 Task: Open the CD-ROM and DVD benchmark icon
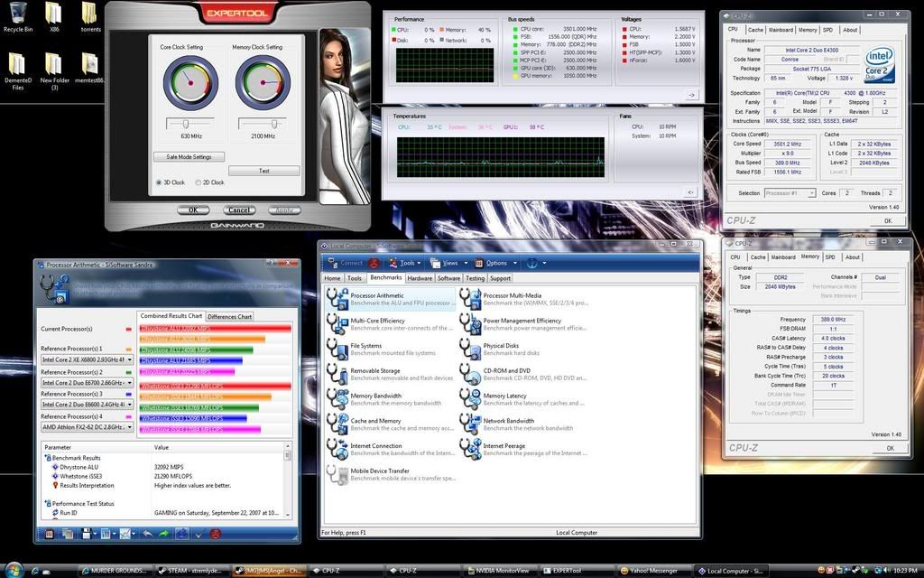point(470,374)
